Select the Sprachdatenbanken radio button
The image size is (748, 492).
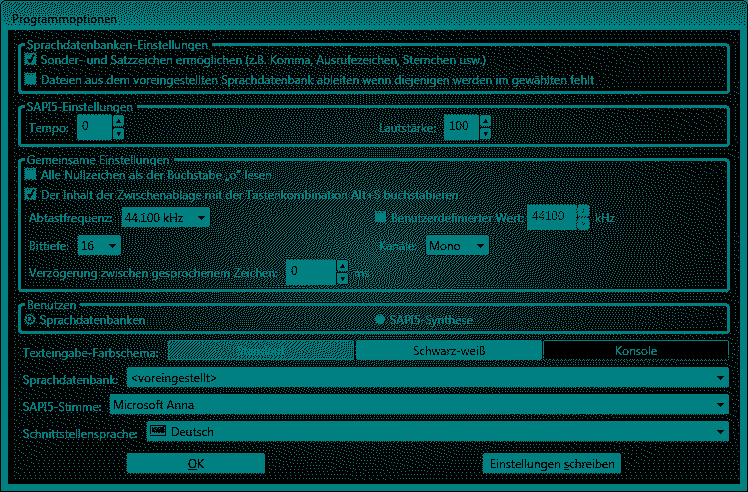[x=30, y=319]
